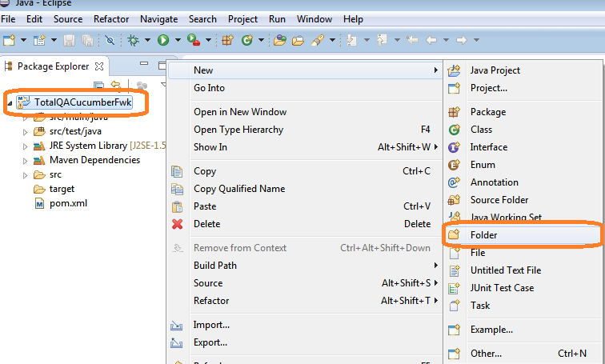Open the Run dropdown arrow
Viewport: 605px width, 364px height.
(178, 40)
